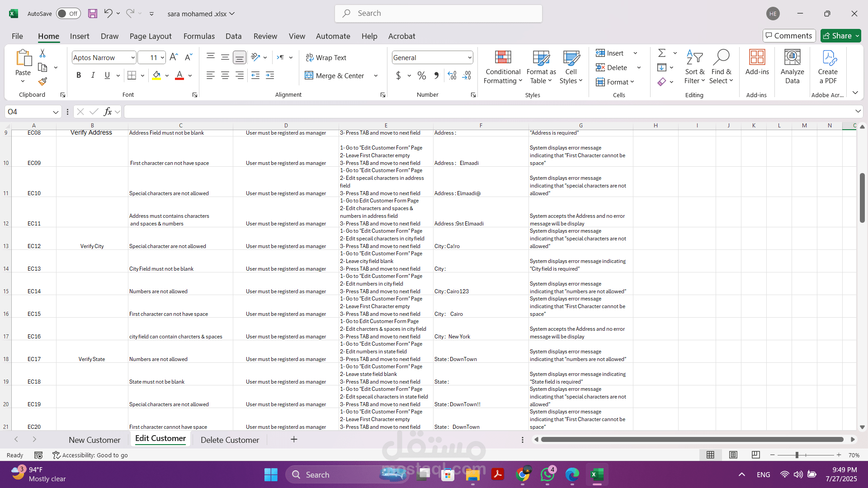Open the font name dropdown
This screenshot has width=868, height=488.
click(133, 57)
